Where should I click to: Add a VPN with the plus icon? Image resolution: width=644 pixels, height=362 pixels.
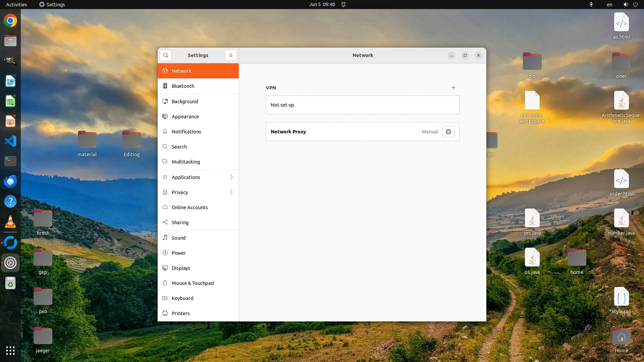[453, 88]
